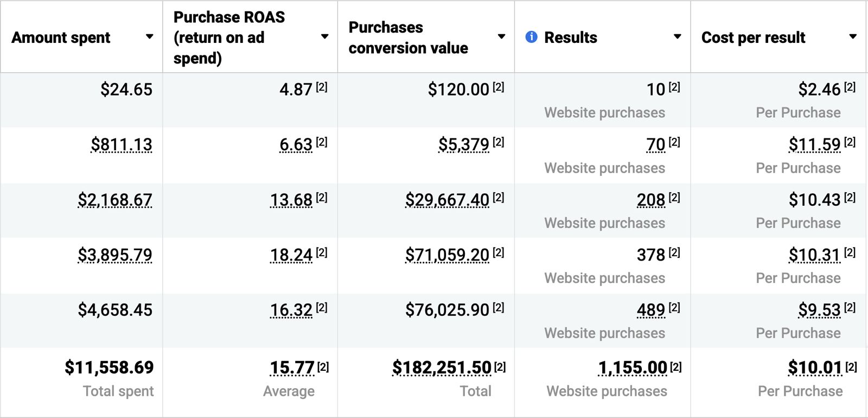Open the 1,155.00 total website purchases

click(x=632, y=368)
